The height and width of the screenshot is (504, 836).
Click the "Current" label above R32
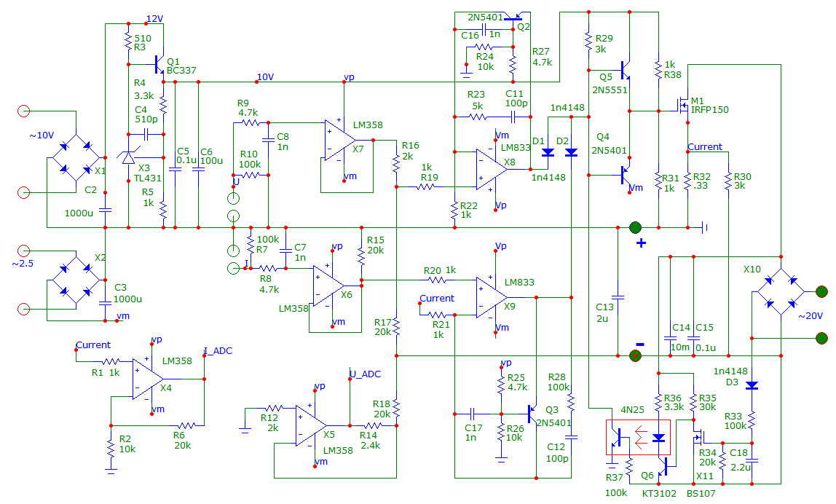click(705, 146)
